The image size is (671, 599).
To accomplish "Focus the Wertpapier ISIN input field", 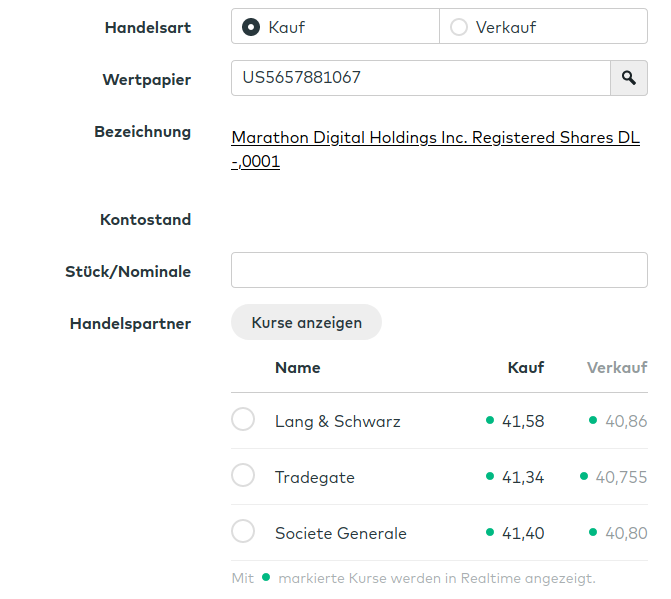I will tap(420, 78).
